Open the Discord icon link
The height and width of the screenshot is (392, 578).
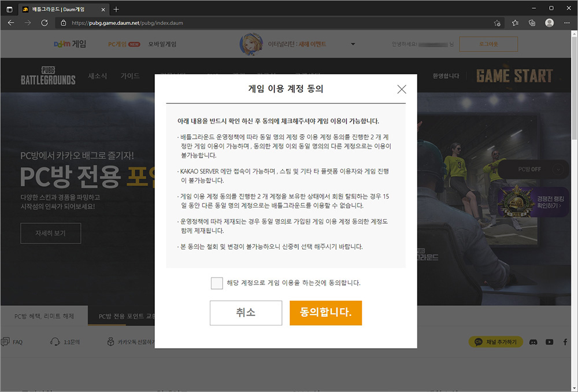click(x=533, y=342)
